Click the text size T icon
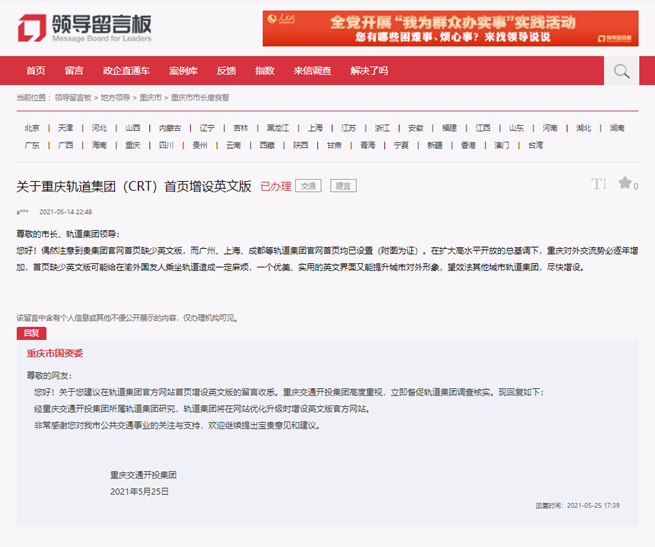655x547 pixels. [x=598, y=184]
